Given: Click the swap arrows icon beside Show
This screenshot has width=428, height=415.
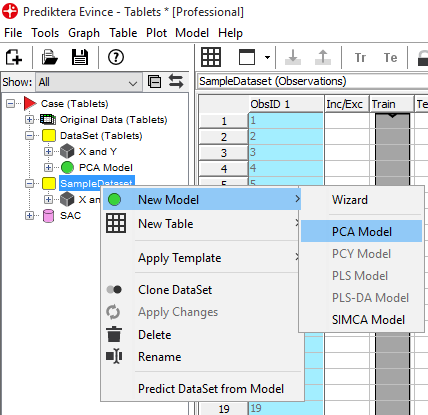Looking at the screenshot, I should (176, 82).
